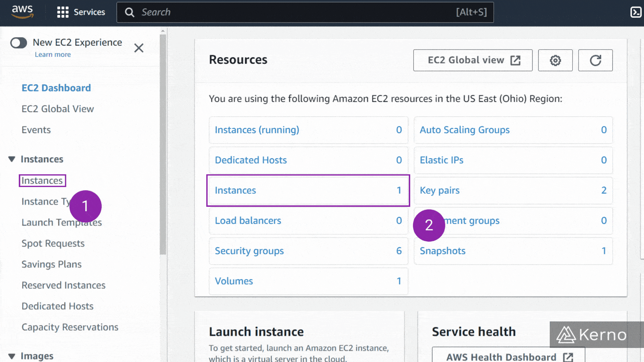Open Elastic IPs resource link
The image size is (644, 362).
(441, 160)
